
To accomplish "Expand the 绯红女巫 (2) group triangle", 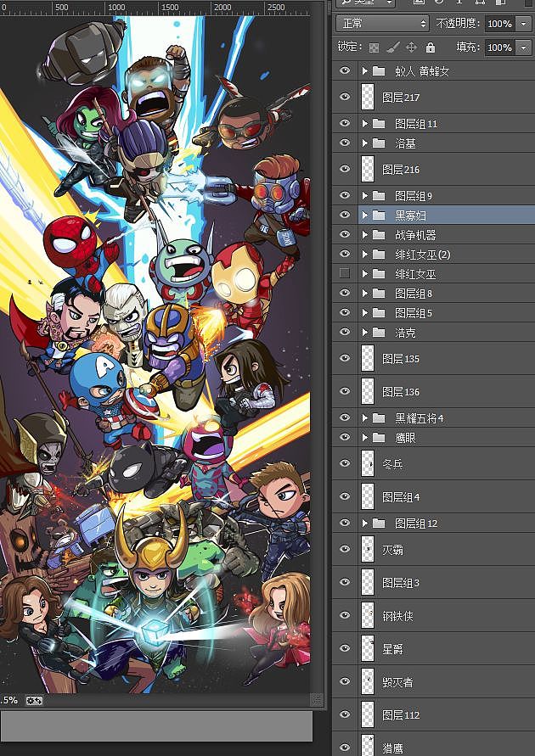I will coord(365,254).
